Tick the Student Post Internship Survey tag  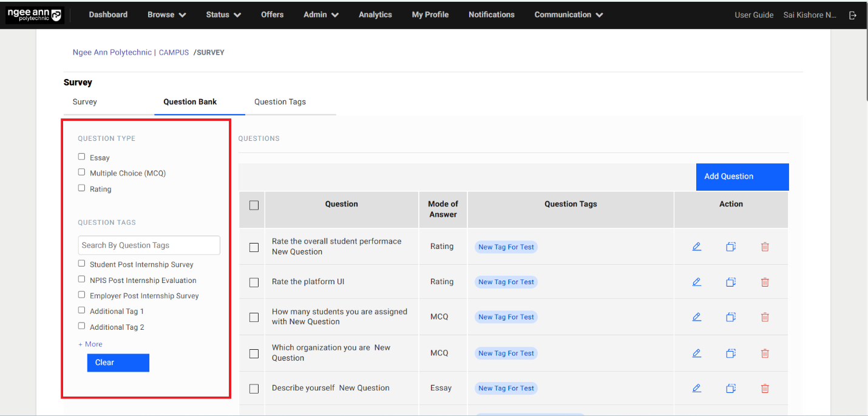(x=81, y=264)
